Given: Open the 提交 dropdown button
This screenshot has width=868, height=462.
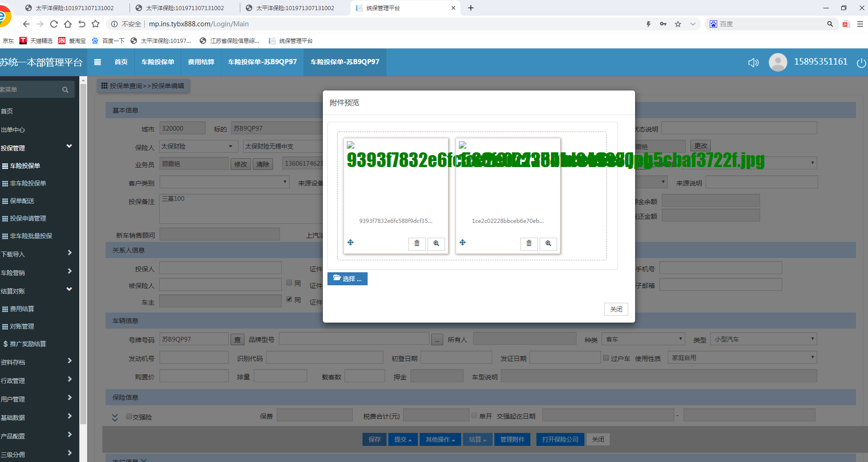Looking at the screenshot, I should 403,439.
